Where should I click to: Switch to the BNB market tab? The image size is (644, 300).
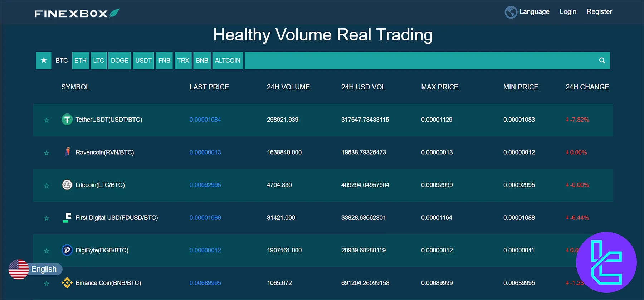click(202, 61)
